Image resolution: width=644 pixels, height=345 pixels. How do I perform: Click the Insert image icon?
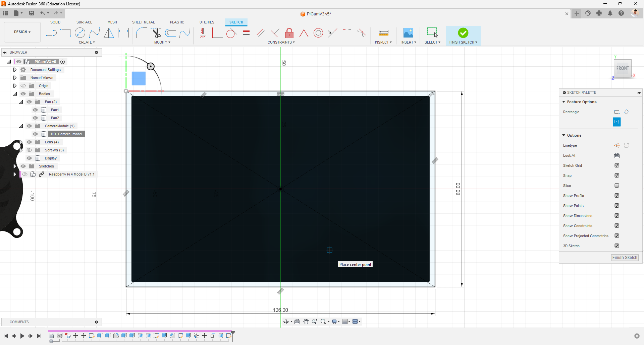coord(408,33)
